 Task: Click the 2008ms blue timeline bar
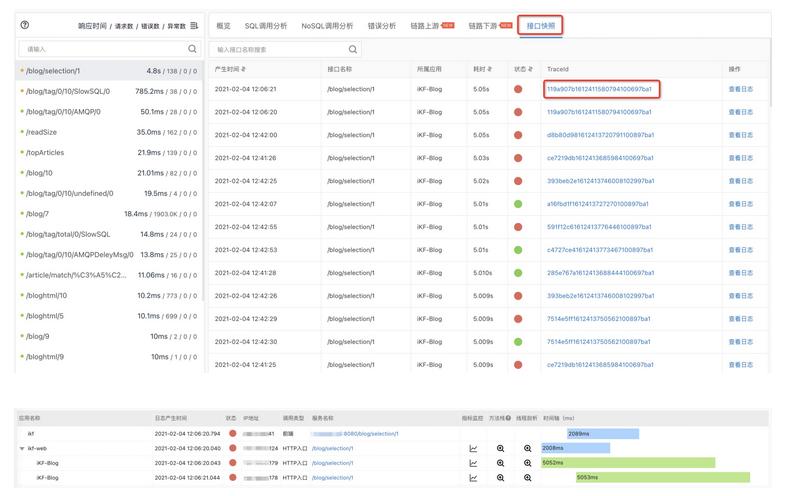point(576,448)
